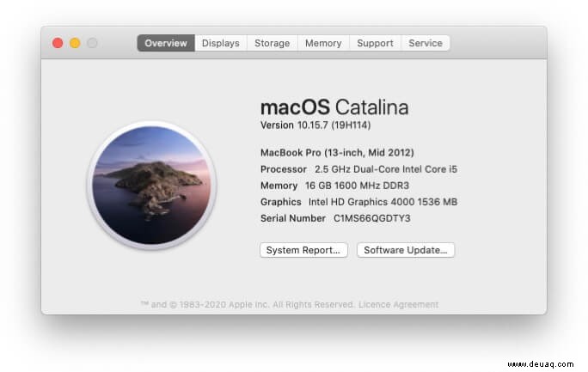Click the Graphics label
The height and width of the screenshot is (372, 588).
[x=281, y=202]
